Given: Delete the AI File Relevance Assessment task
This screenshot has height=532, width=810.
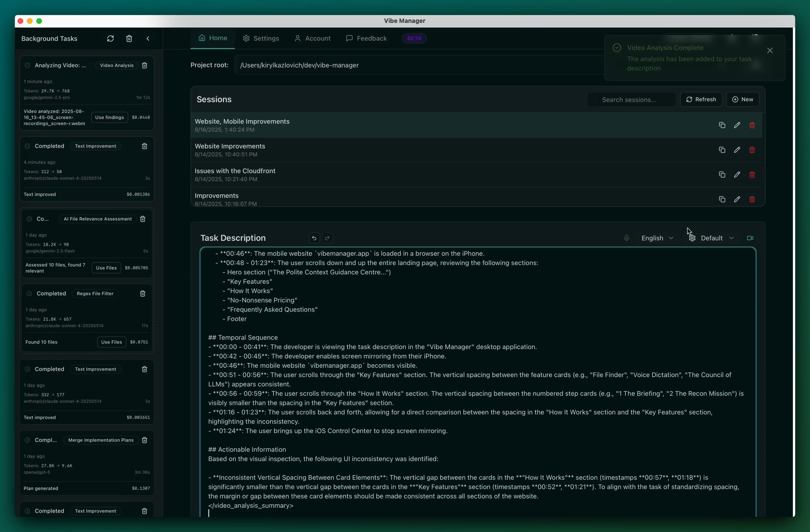Looking at the screenshot, I should [143, 219].
